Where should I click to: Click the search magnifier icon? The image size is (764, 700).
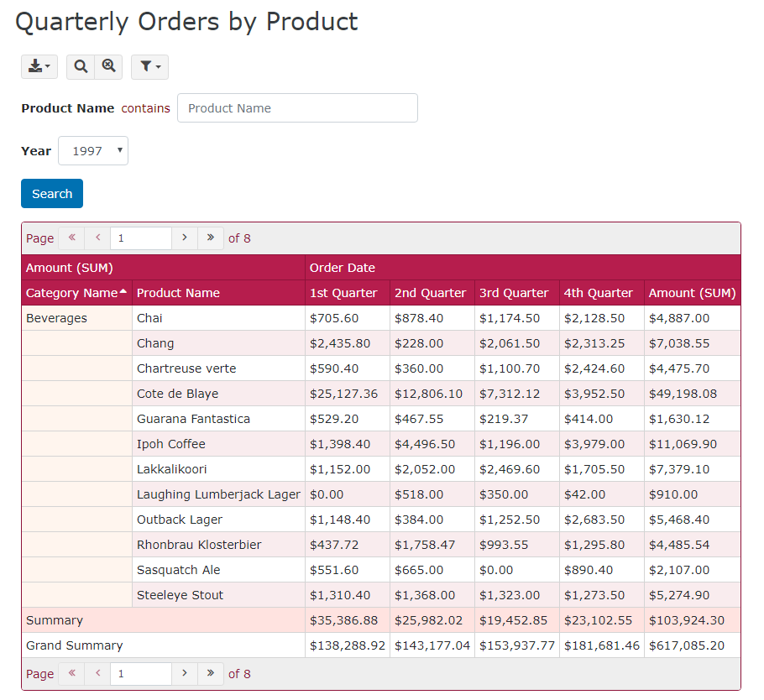point(81,67)
